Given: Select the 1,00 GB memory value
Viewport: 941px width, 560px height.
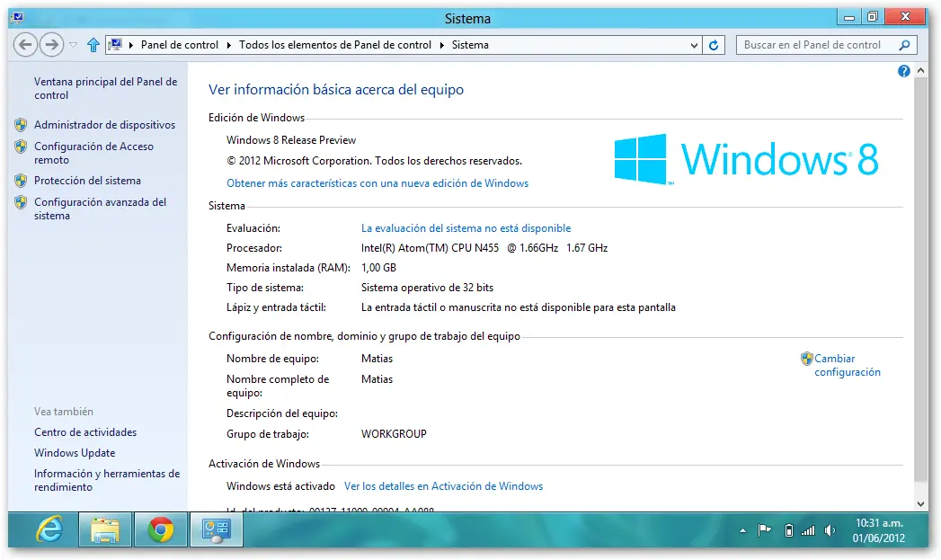Looking at the screenshot, I should point(378,268).
